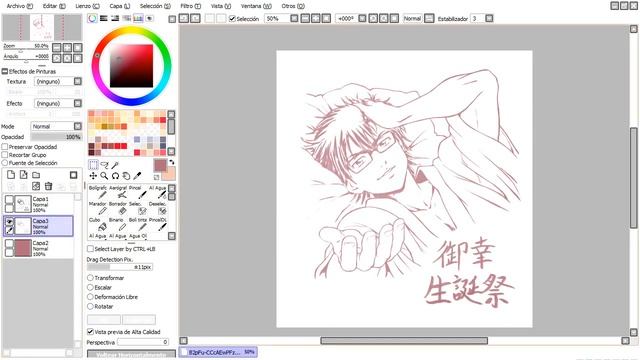The width and height of the screenshot is (640, 360).
Task: Select the lasso selection tool
Action: (x=104, y=165)
